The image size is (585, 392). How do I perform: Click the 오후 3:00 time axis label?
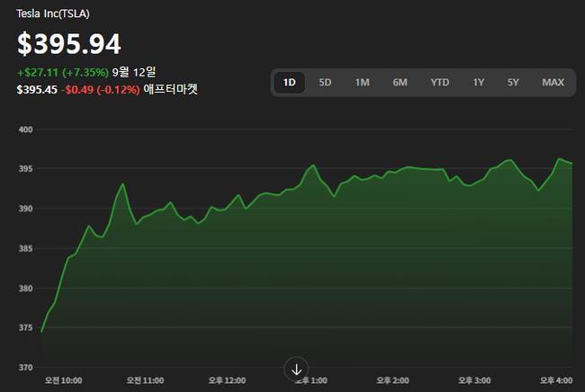pos(474,380)
